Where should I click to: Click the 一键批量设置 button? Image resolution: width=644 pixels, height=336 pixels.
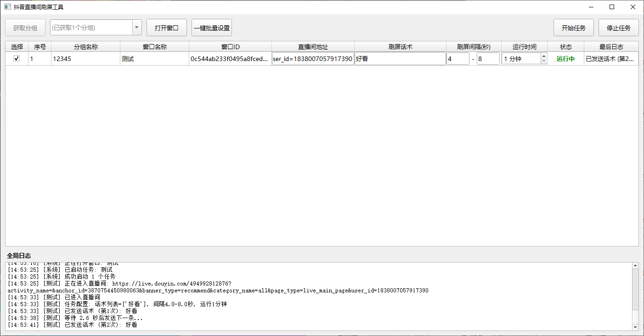coord(212,28)
